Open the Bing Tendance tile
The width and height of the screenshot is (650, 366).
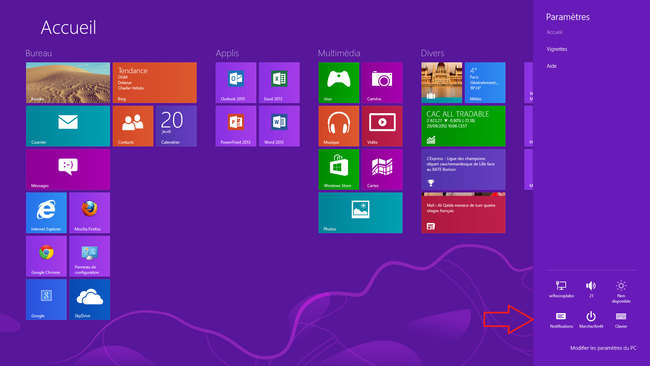click(x=155, y=82)
